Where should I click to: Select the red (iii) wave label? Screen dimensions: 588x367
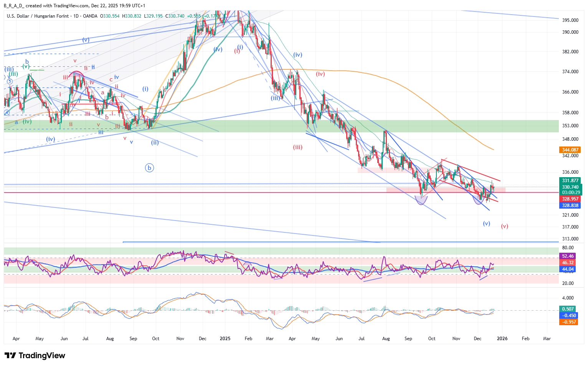click(x=297, y=147)
